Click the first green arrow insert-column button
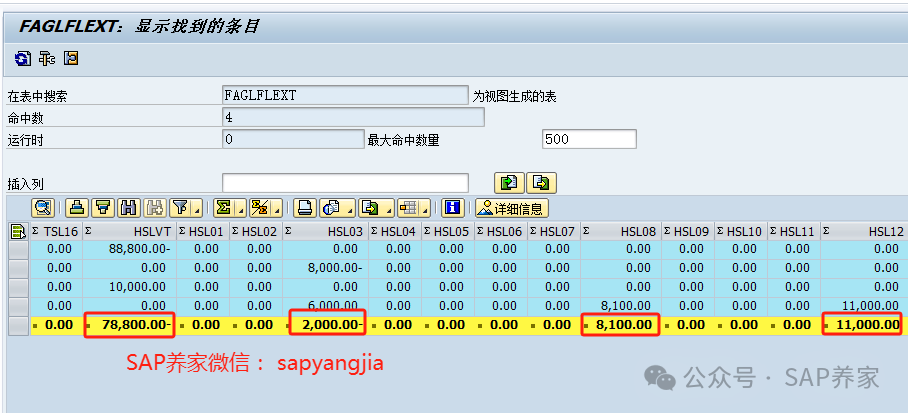The width and height of the screenshot is (908, 413). 509,182
